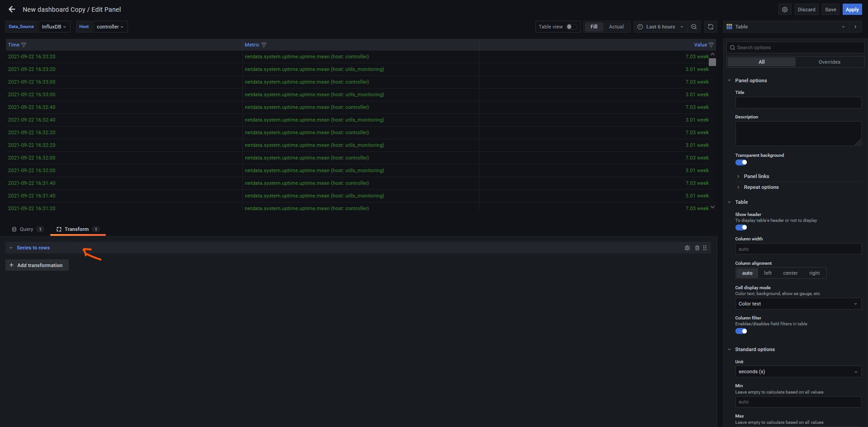This screenshot has width=868, height=427.
Task: Turn off the Column filter switch
Action: (741, 331)
